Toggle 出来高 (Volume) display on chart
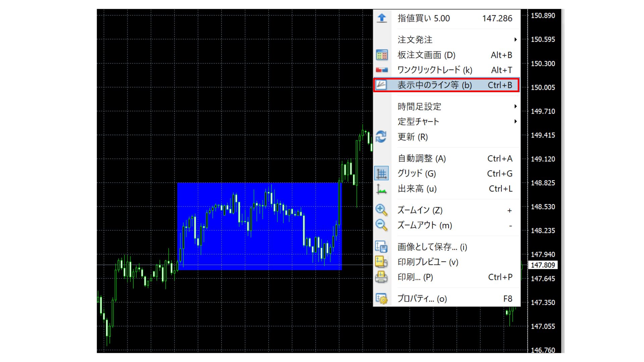Image resolution: width=644 pixels, height=362 pixels. click(417, 189)
